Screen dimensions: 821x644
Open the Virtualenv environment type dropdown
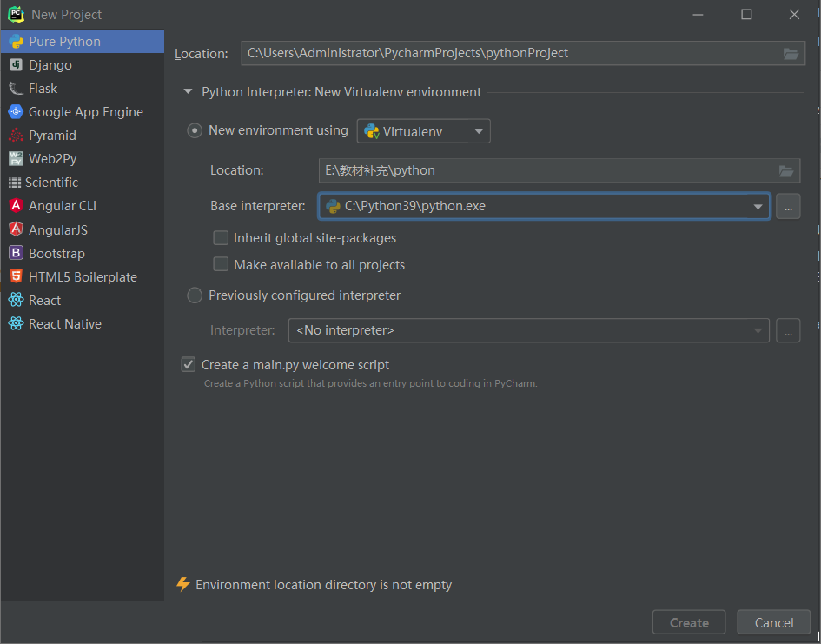424,131
